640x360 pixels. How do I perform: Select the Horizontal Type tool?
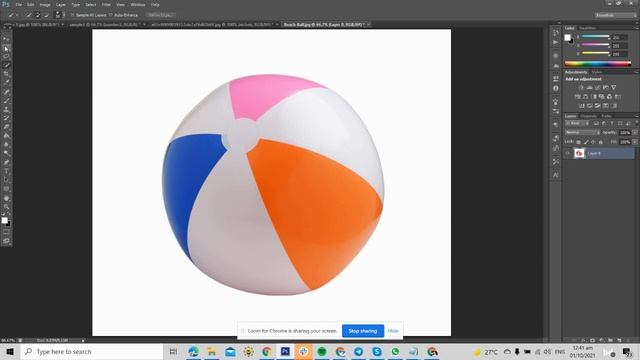(6, 171)
